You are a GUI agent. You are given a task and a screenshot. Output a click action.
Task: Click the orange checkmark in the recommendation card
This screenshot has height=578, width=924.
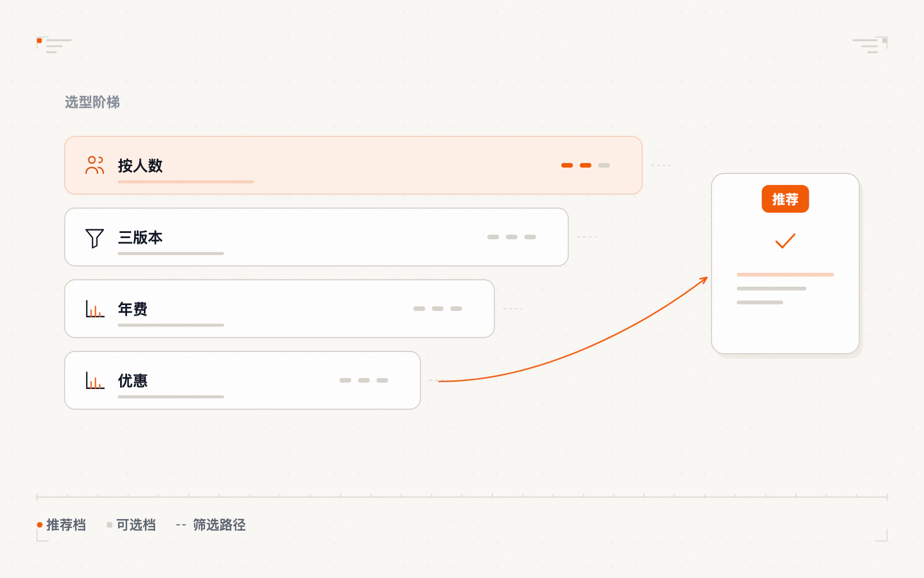tap(785, 240)
